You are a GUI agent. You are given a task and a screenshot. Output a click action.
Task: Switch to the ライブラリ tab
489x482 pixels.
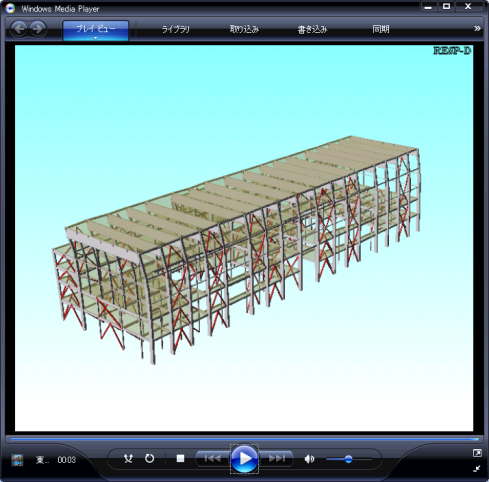(176, 29)
